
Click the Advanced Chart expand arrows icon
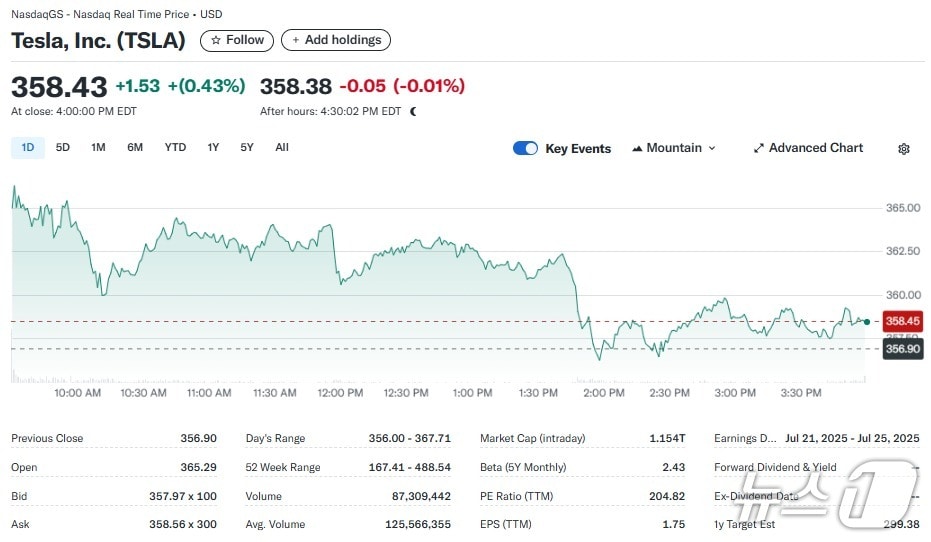(759, 148)
